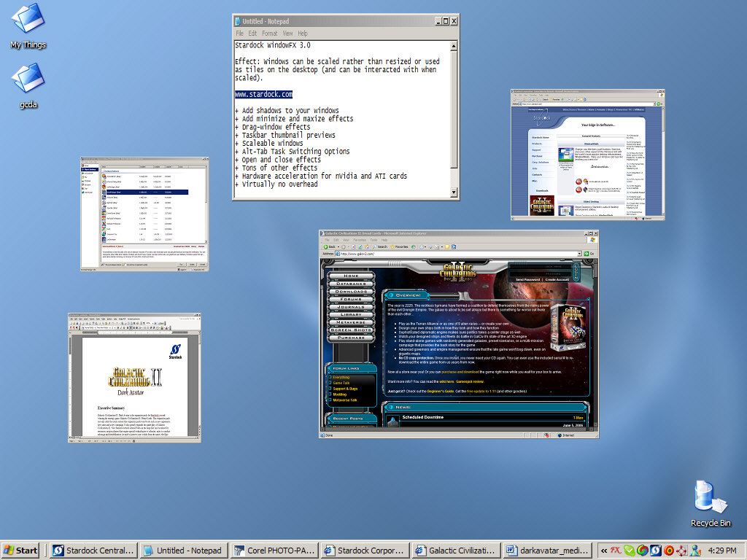Click the blue Stardock S tray icon
747x560 pixels.
(x=656, y=551)
